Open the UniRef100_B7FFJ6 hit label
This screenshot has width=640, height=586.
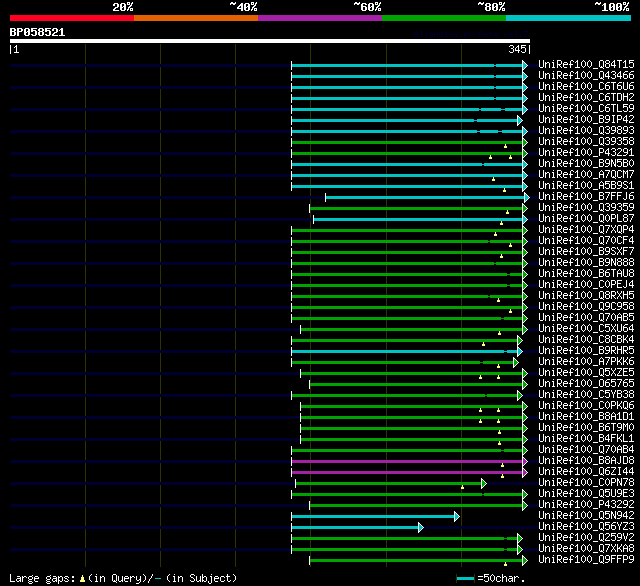586,197
